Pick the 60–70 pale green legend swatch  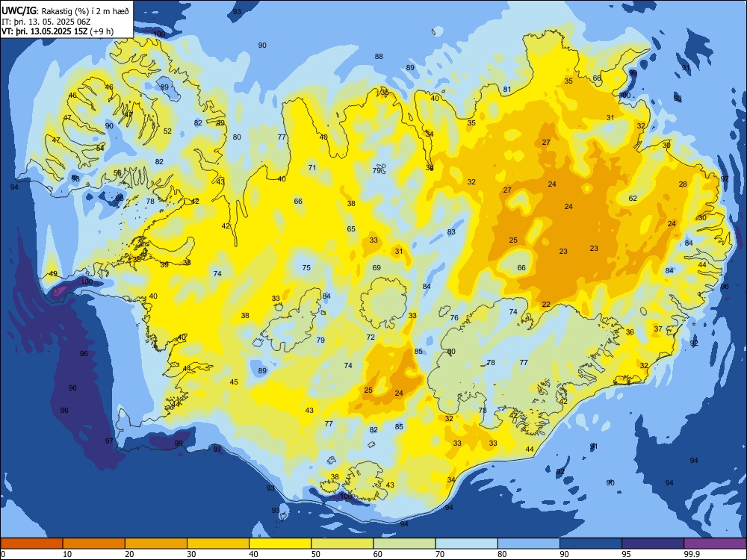tap(404, 544)
